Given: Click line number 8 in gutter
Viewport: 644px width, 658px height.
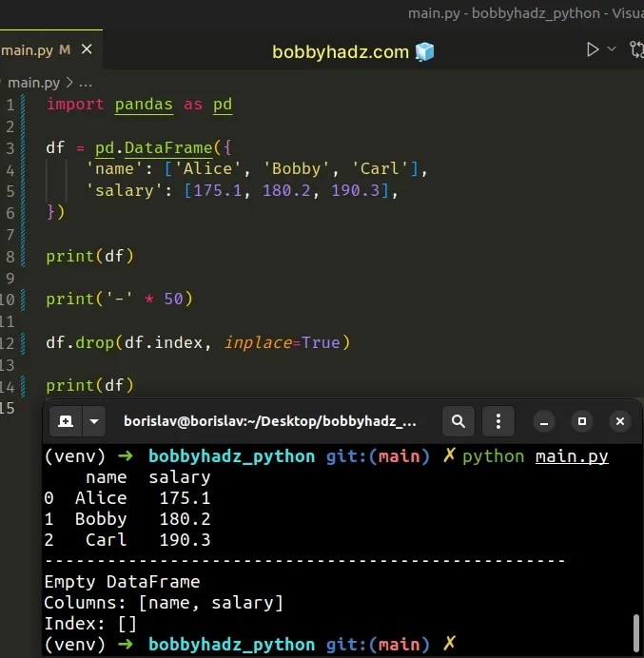Looking at the screenshot, I should 10,257.
